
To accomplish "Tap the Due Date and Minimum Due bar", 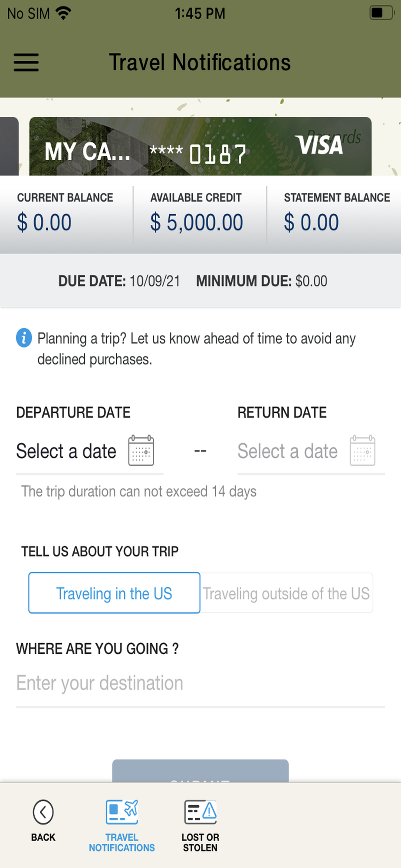I will click(193, 281).
